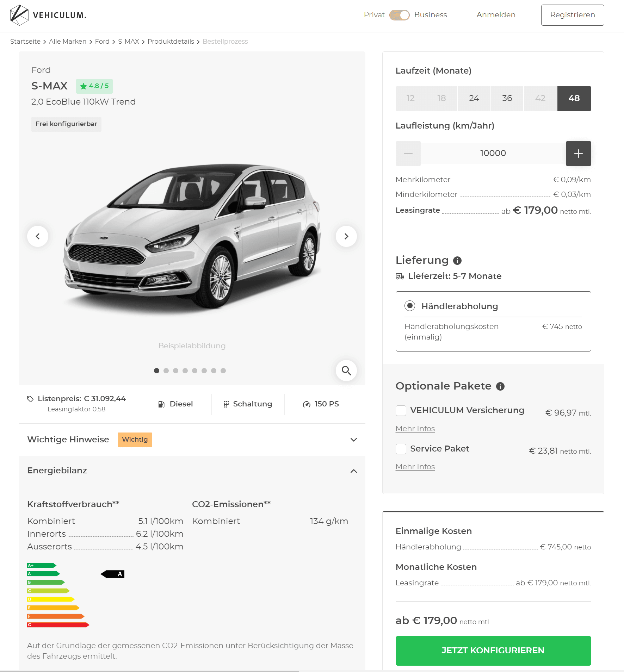624x672 pixels.
Task: Select 48 months Laufzeit
Action: pos(574,98)
